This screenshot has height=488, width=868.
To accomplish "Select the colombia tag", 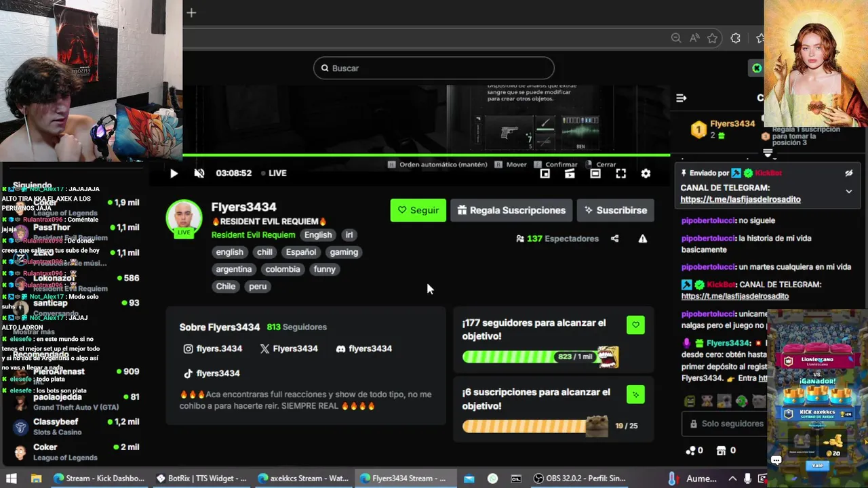I will pos(283,269).
